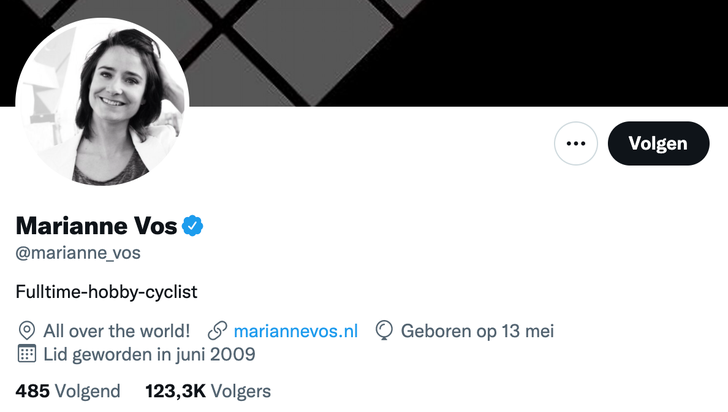Open the Volgers followers list label
This screenshot has height=412, width=728.
238,391
